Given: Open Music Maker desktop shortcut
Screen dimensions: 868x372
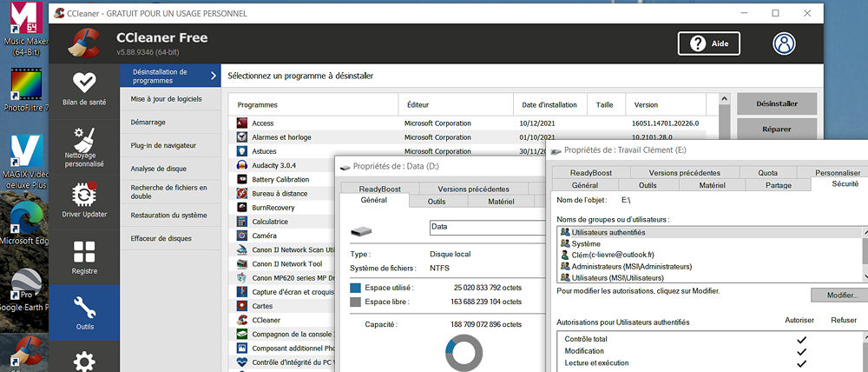Looking at the screenshot, I should tap(24, 29).
